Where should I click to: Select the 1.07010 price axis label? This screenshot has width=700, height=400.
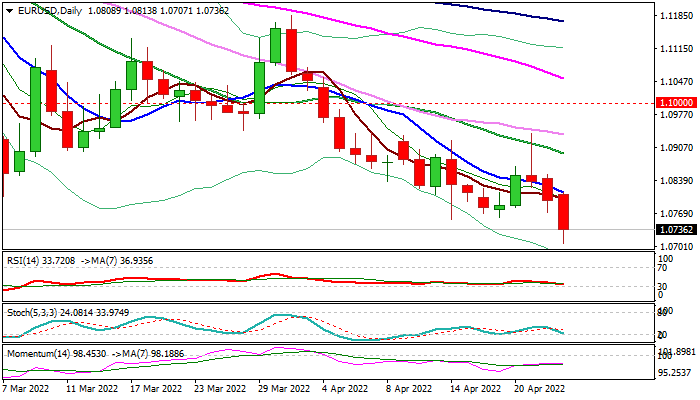[671, 246]
